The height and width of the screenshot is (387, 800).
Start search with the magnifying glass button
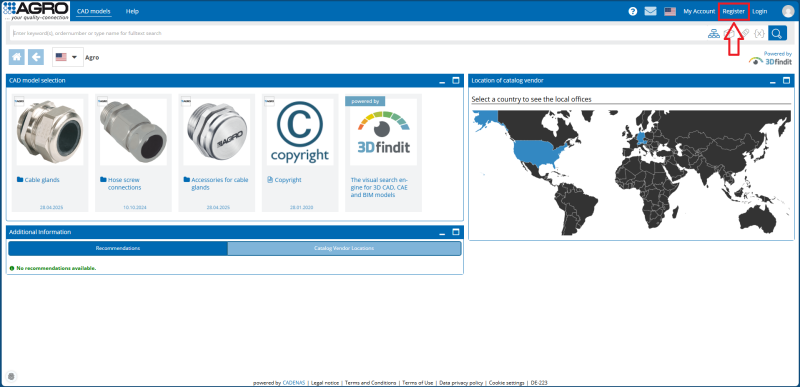click(x=778, y=33)
